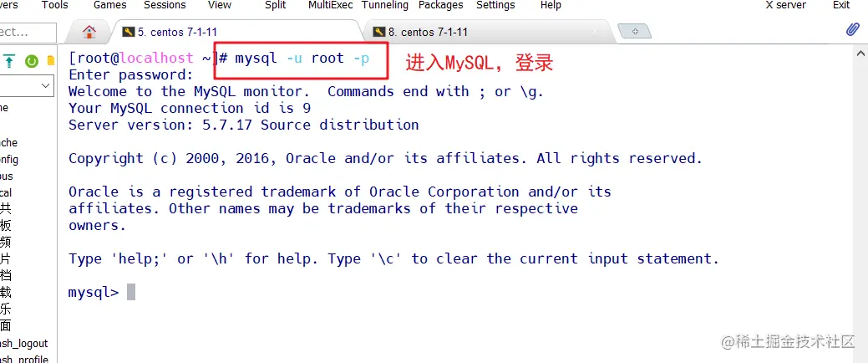Click 'Server version: 5.7.17 Source distribution' line

(x=244, y=125)
